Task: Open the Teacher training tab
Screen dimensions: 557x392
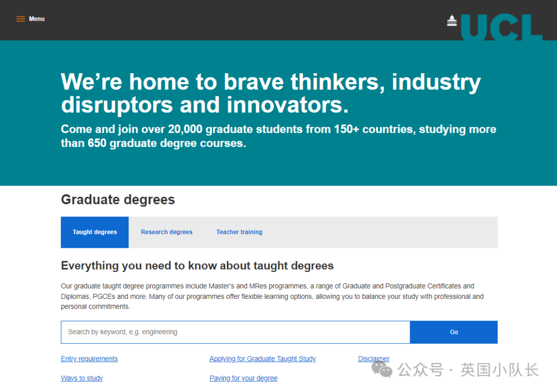Action: pyautogui.click(x=239, y=232)
